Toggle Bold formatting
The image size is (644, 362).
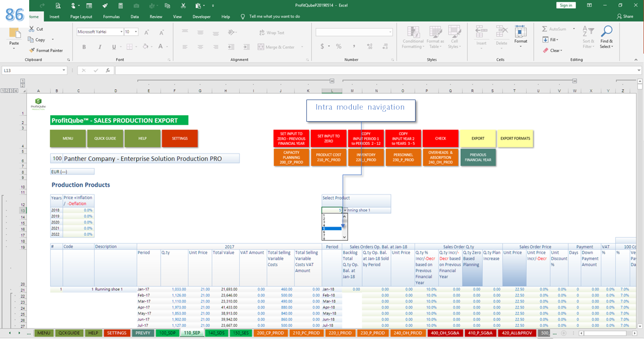click(84, 47)
